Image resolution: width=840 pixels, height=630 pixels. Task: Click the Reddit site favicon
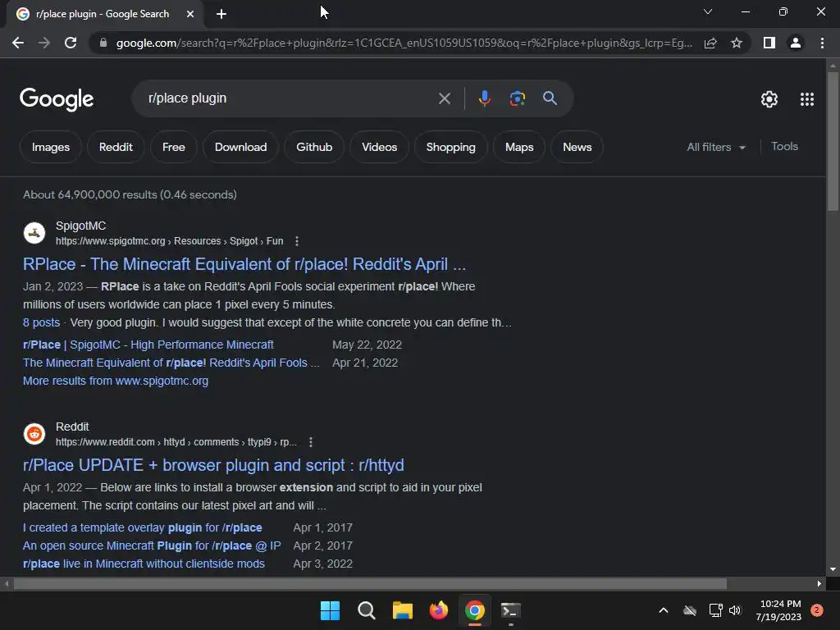(34, 434)
